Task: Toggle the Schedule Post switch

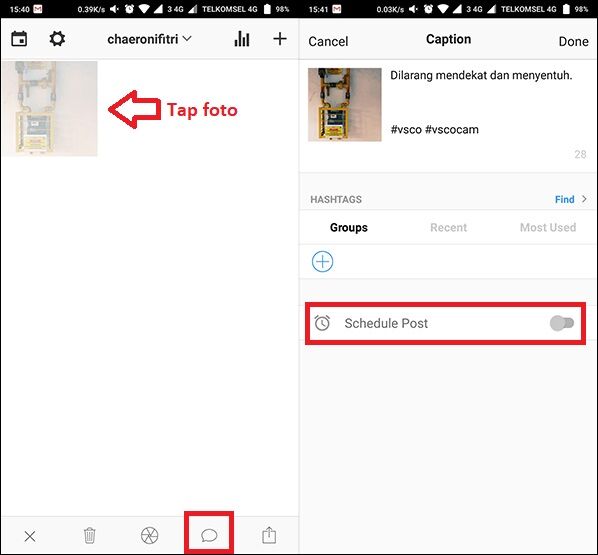Action: point(562,323)
